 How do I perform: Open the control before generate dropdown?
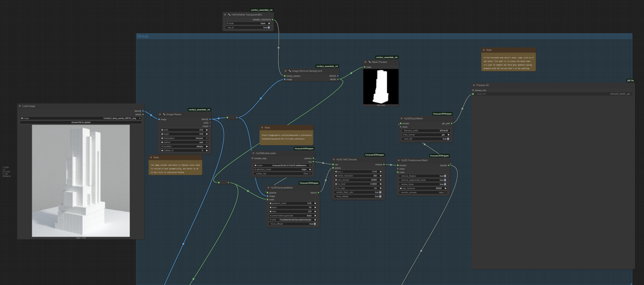292,216
